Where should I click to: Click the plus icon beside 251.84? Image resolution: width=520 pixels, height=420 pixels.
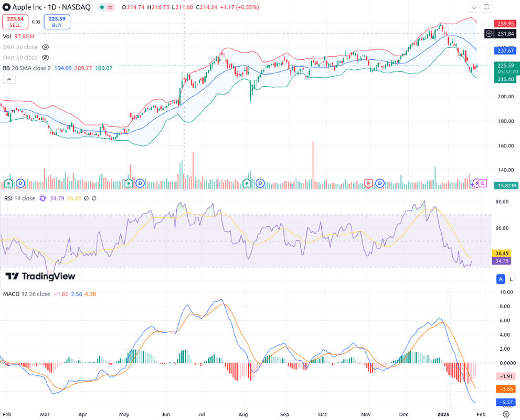click(489, 34)
